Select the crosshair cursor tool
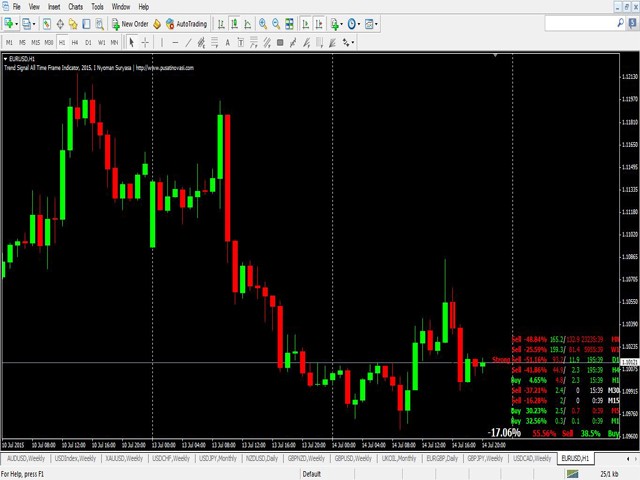The image size is (640, 480). click(x=146, y=42)
